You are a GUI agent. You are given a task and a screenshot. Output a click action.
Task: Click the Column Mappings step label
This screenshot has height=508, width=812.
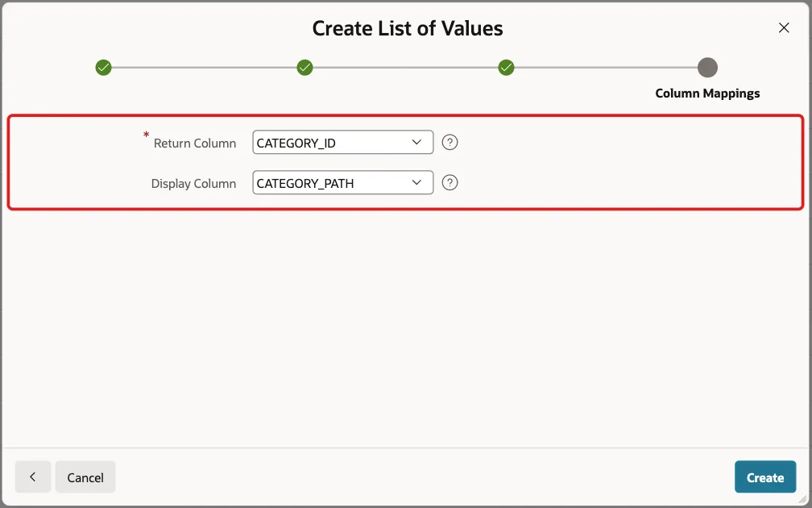point(707,94)
